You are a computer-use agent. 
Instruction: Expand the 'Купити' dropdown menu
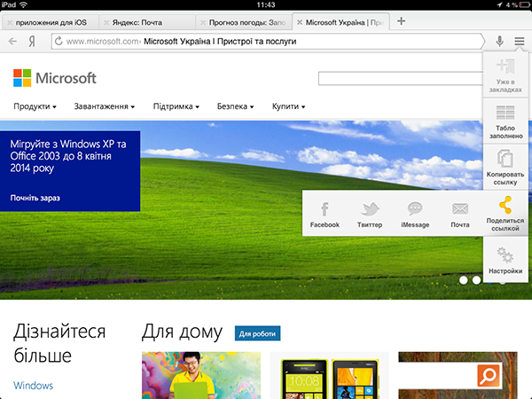289,106
